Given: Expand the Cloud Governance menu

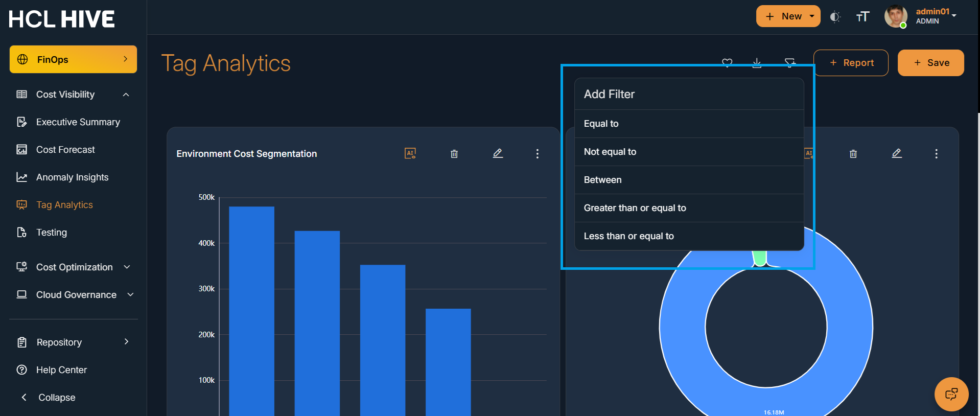Looking at the screenshot, I should 130,295.
